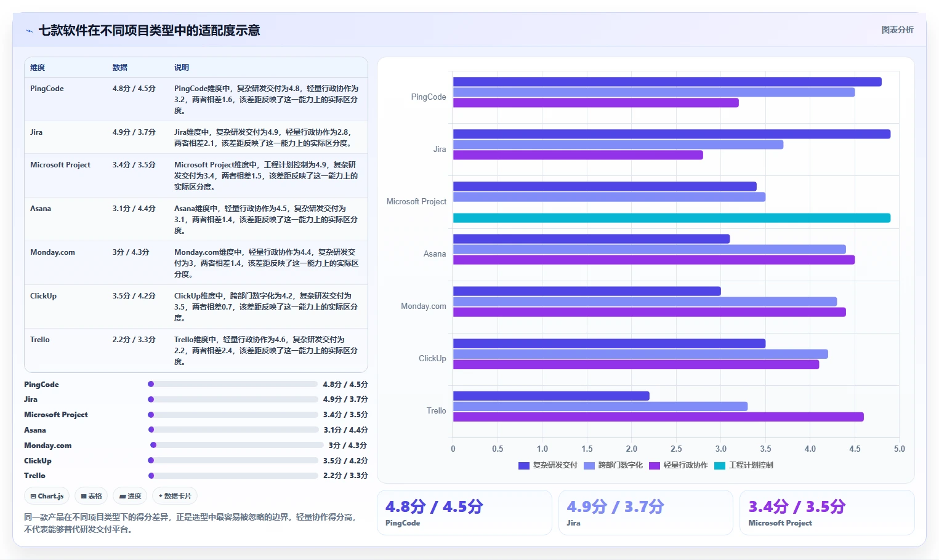
Task: Select the 数据卡片 tag chip
Action: point(175,496)
